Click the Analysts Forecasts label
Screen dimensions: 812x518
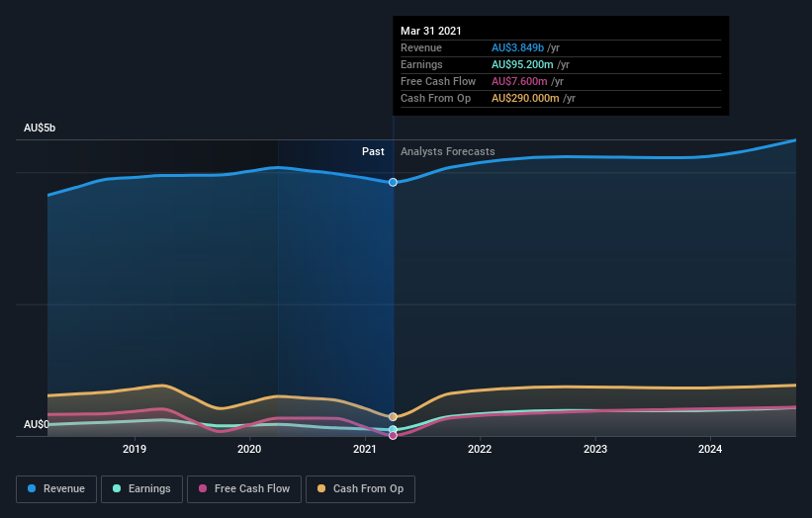(447, 151)
